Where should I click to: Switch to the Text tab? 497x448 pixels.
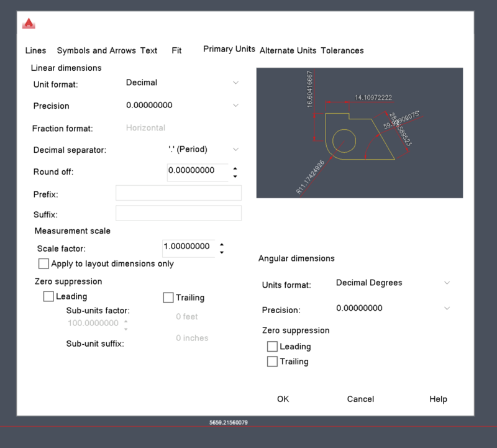[148, 50]
